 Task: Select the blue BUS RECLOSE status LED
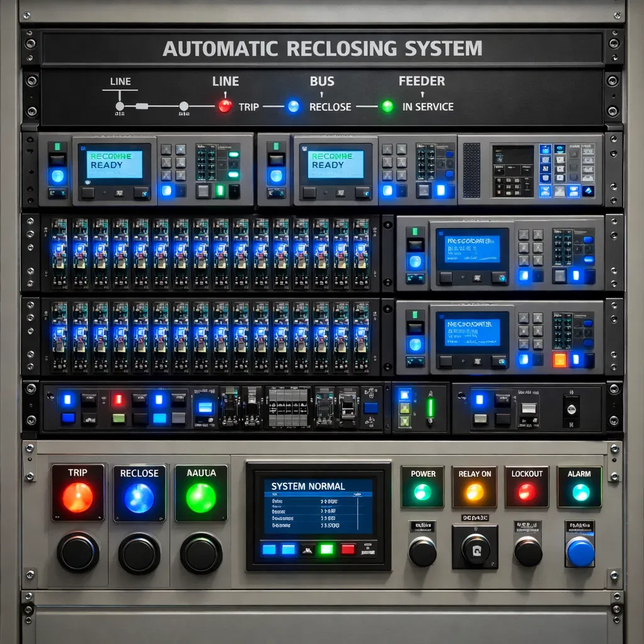pos(294,106)
